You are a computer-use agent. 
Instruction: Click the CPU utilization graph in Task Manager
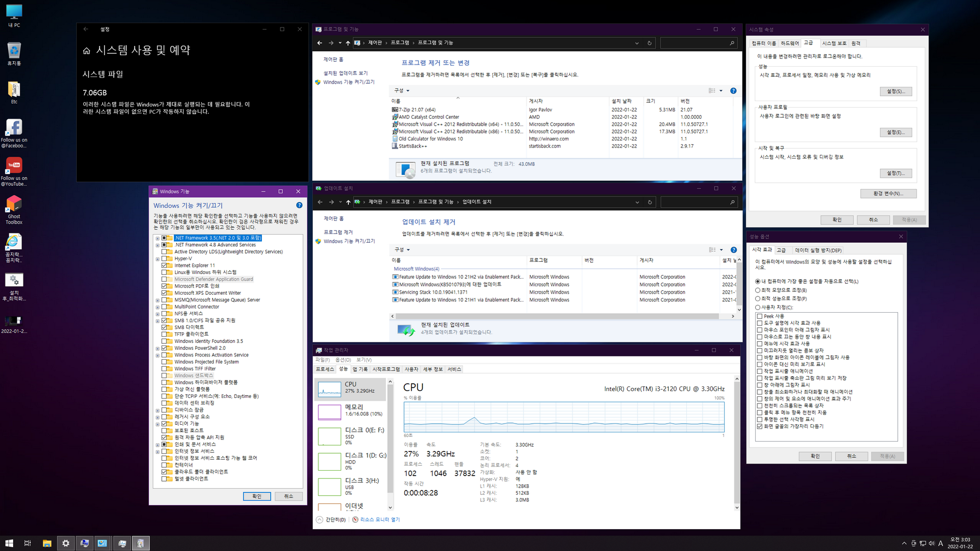(x=564, y=418)
